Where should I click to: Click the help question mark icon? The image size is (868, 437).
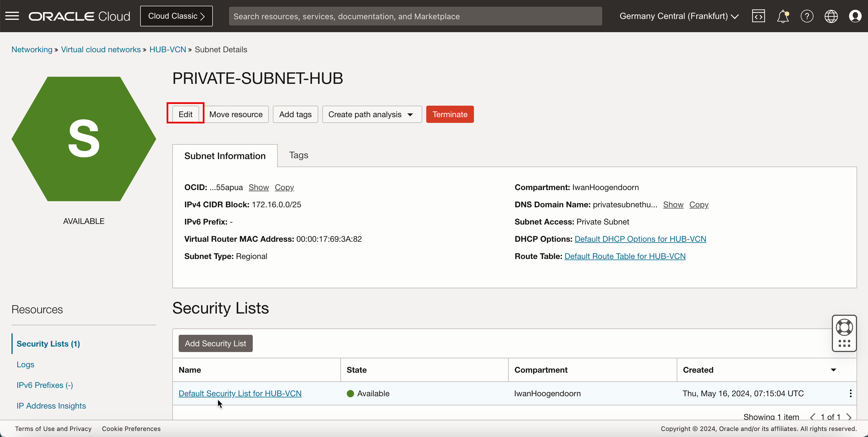pos(807,16)
